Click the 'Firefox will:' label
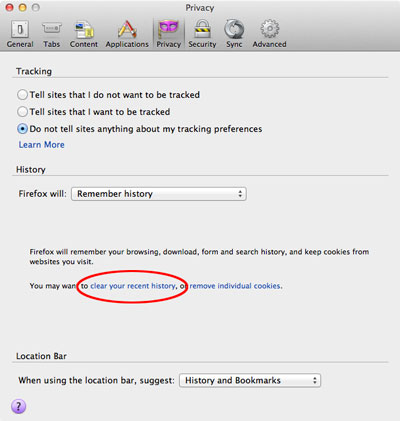This screenshot has height=421, width=400. [x=43, y=194]
